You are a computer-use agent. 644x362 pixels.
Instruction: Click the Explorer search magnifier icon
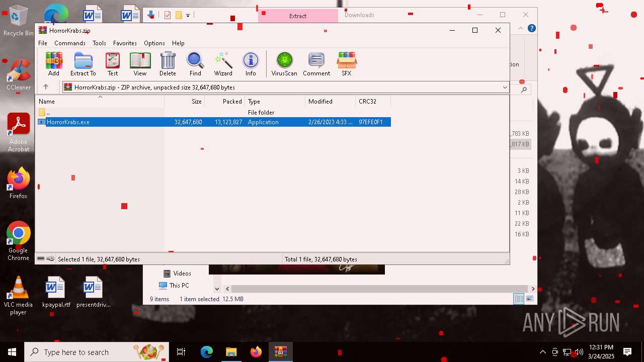[x=524, y=89]
